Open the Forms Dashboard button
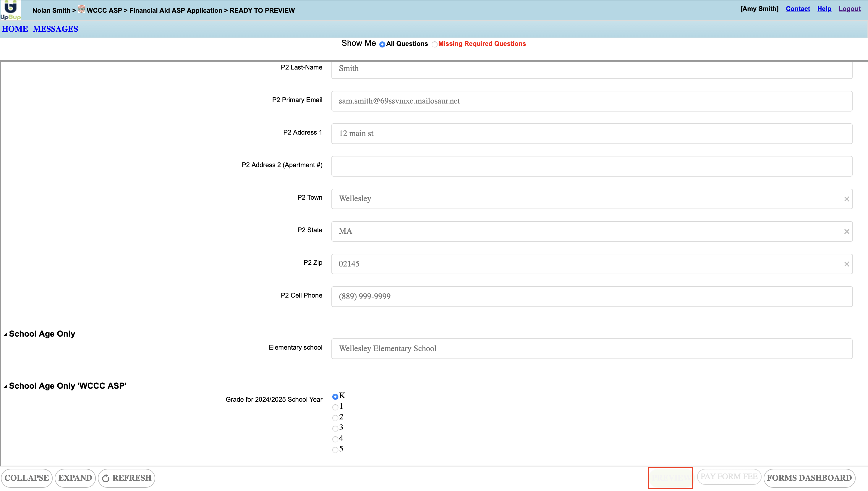The width and height of the screenshot is (868, 491). [x=809, y=478]
